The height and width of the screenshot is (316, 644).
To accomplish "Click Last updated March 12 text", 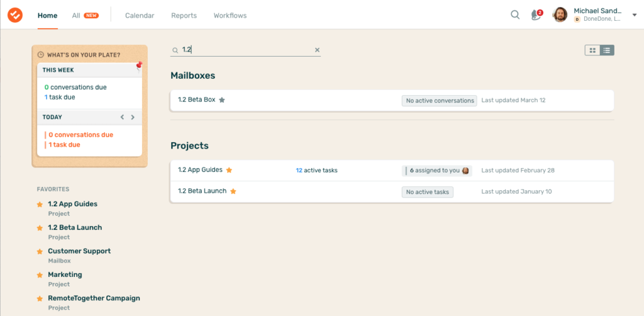I will [x=513, y=100].
